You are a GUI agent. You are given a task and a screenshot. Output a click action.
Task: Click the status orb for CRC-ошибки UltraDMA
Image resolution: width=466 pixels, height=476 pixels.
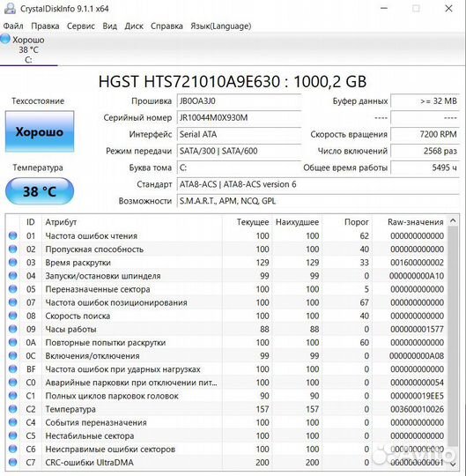click(12, 463)
